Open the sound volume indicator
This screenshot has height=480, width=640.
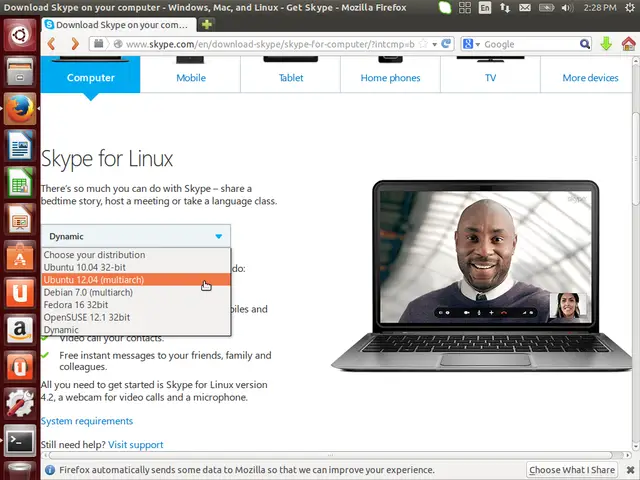(x=567, y=7)
